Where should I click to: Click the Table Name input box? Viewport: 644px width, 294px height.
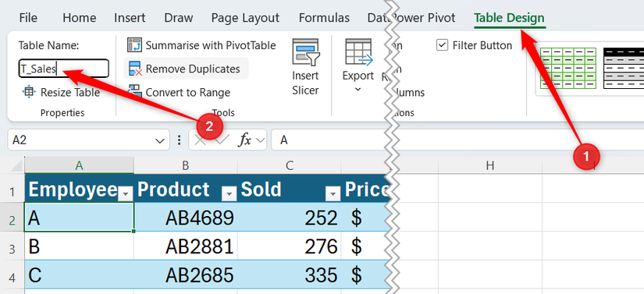[x=64, y=69]
